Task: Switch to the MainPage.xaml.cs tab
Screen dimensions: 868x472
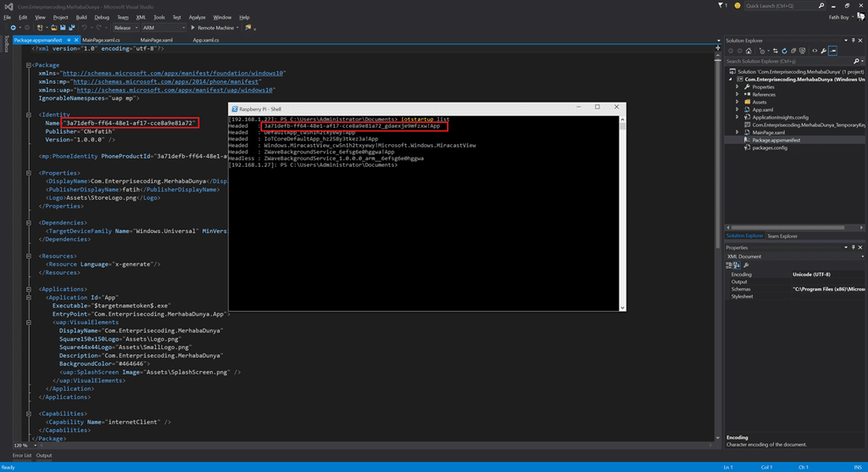Action: 102,40
